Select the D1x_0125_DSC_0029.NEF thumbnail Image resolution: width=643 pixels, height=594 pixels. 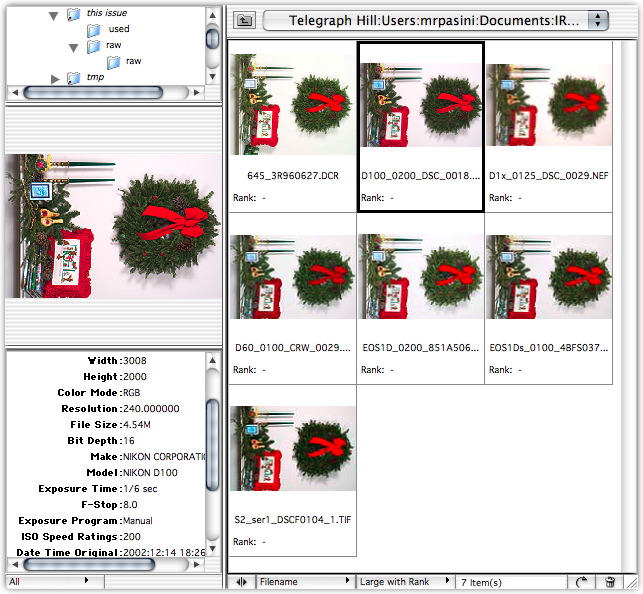point(548,104)
